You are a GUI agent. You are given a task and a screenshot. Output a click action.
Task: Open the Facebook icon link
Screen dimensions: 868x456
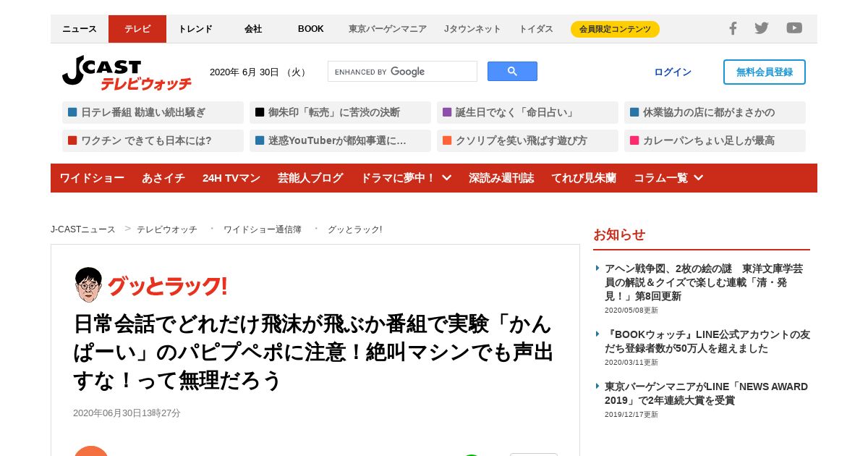(733, 28)
